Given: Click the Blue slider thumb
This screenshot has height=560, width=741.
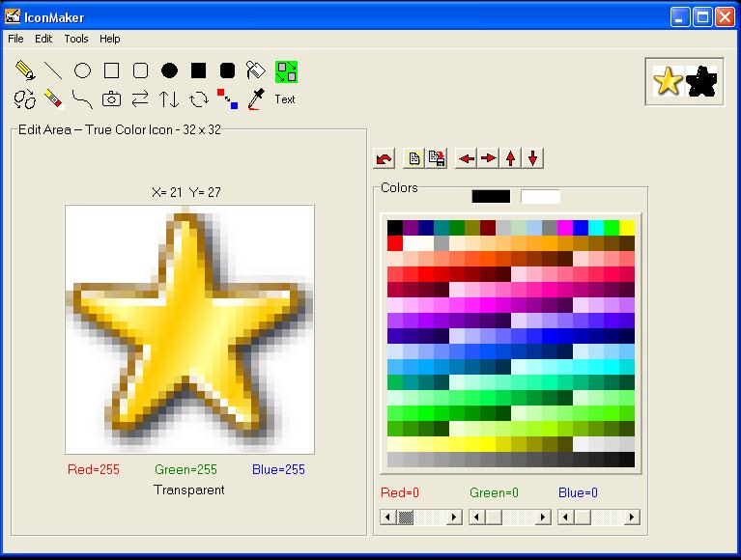Looking at the screenshot, I should tap(584, 518).
